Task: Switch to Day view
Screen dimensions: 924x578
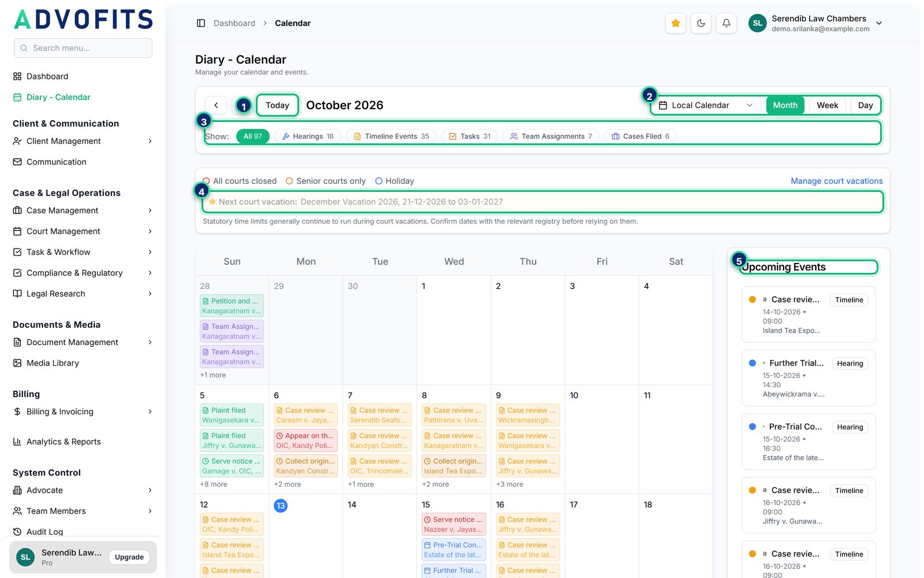Action: 866,105
